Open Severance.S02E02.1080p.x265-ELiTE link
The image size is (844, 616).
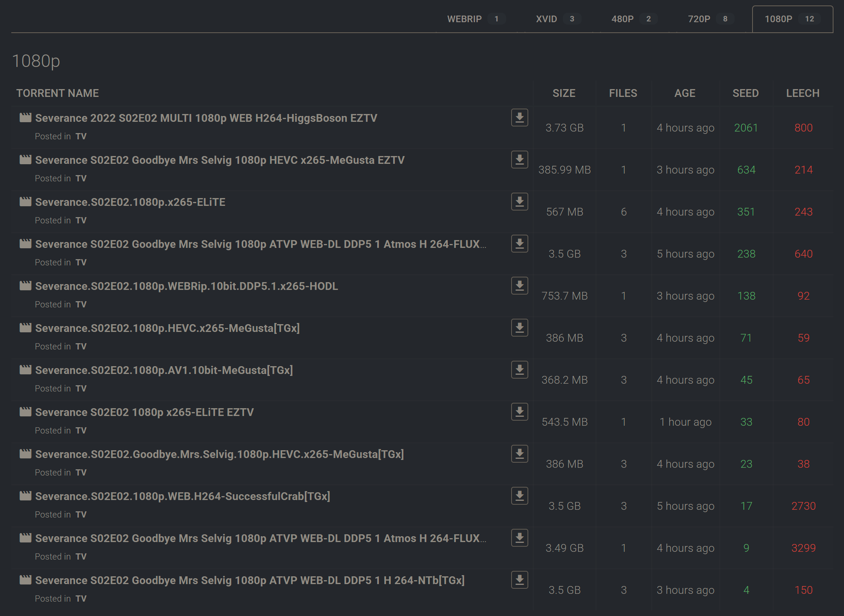(130, 202)
